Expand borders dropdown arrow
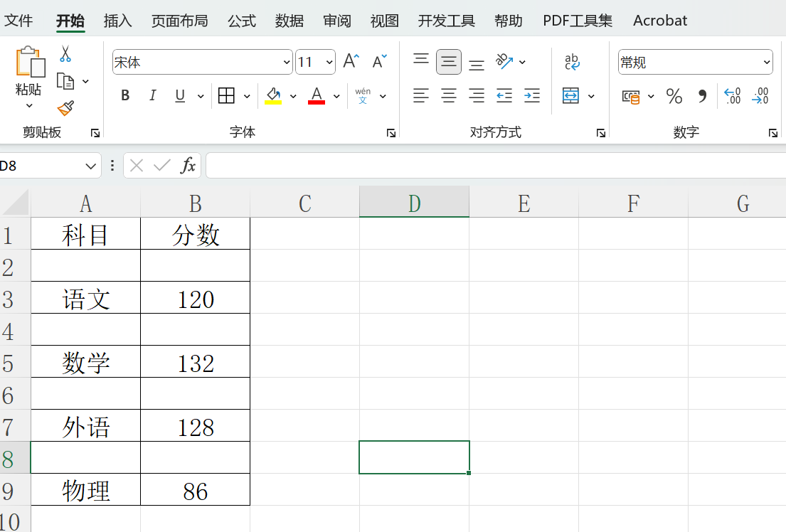The height and width of the screenshot is (532, 786). pos(247,96)
